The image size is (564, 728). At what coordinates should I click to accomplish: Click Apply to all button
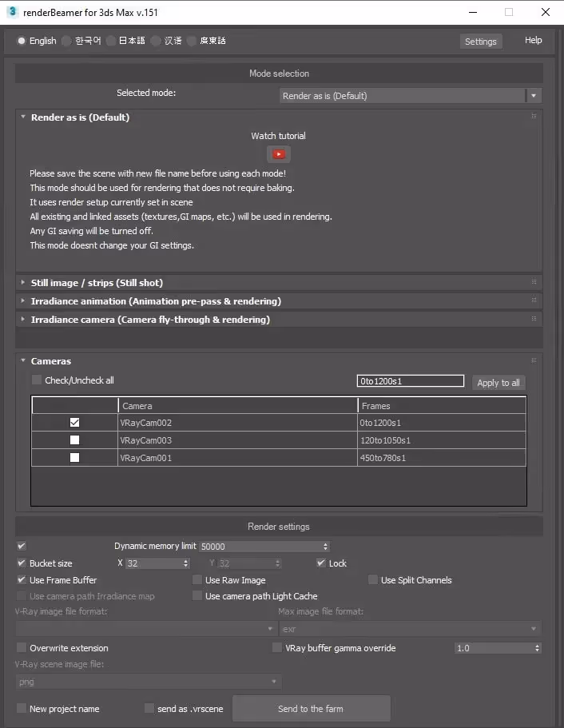(498, 383)
